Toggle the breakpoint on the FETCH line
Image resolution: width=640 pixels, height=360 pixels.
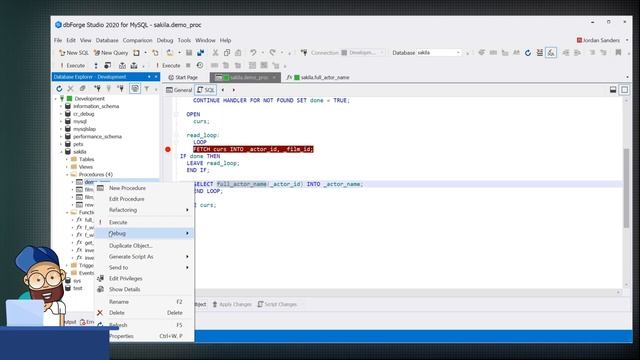click(x=168, y=149)
